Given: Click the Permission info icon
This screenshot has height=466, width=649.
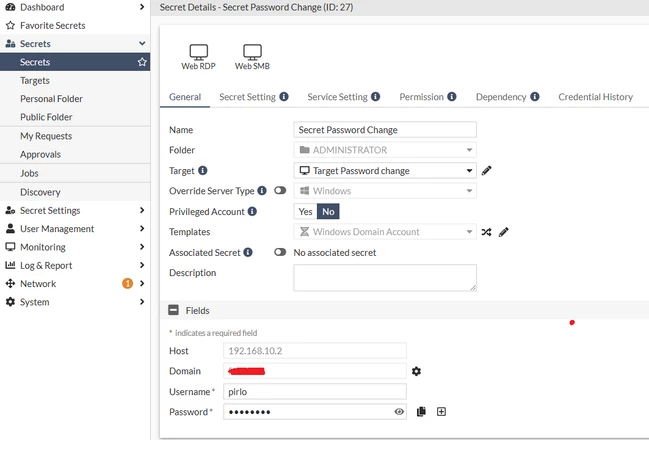Looking at the screenshot, I should [x=452, y=96].
